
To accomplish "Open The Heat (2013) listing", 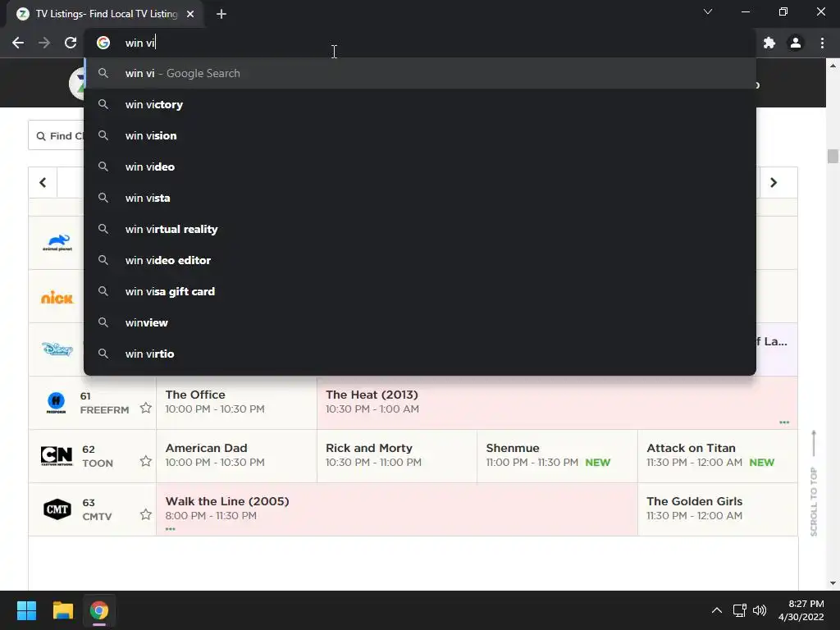I will 557,402.
